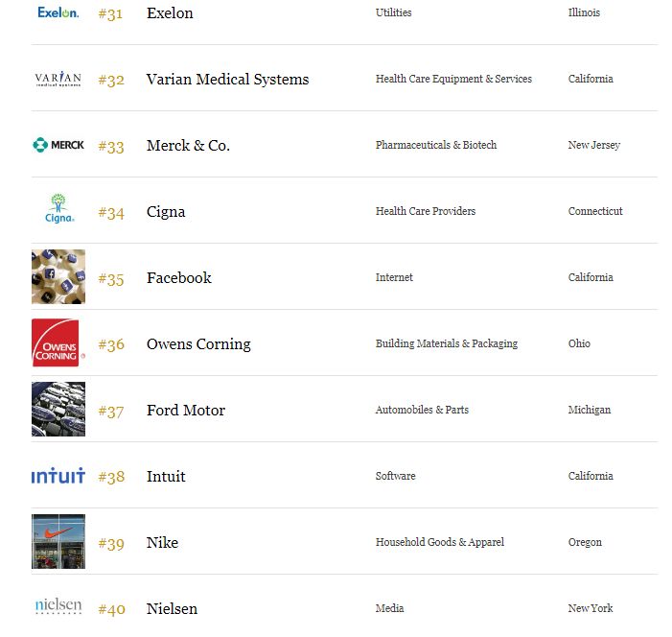Click the Exelon logo icon
Screen dimensions: 672x637
coord(58,12)
